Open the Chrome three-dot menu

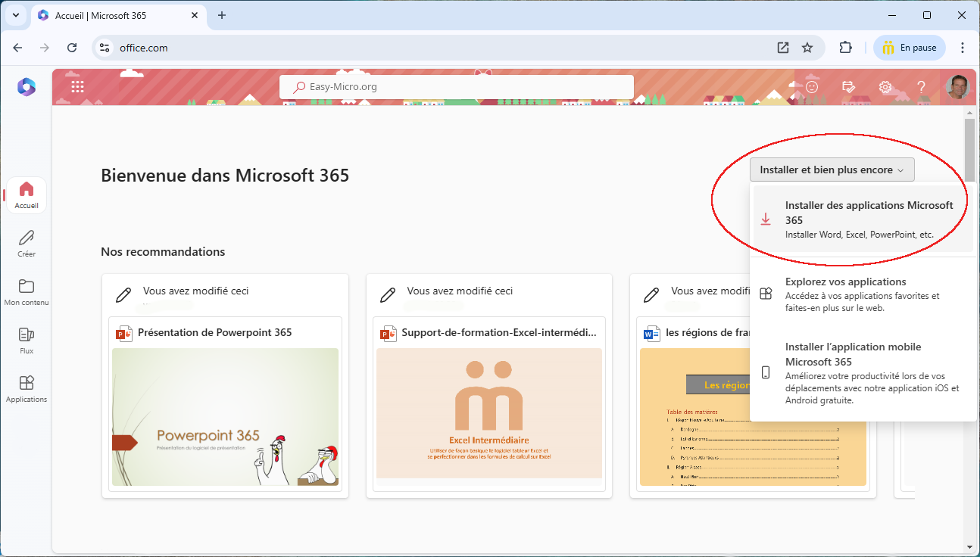(x=963, y=48)
